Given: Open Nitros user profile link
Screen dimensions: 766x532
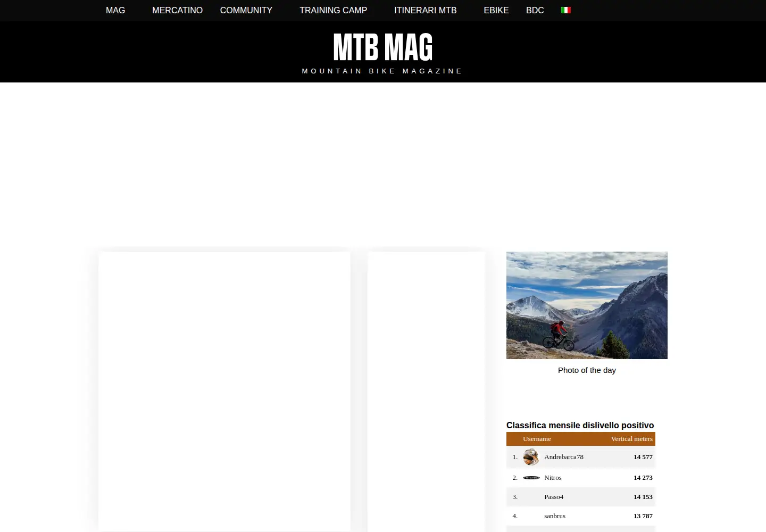Looking at the screenshot, I should click(x=553, y=478).
